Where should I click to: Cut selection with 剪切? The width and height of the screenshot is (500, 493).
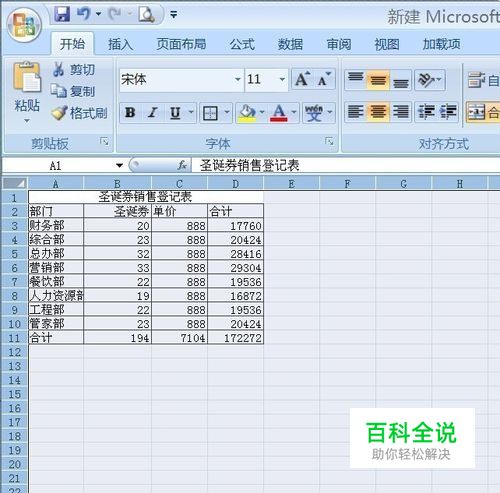point(74,70)
